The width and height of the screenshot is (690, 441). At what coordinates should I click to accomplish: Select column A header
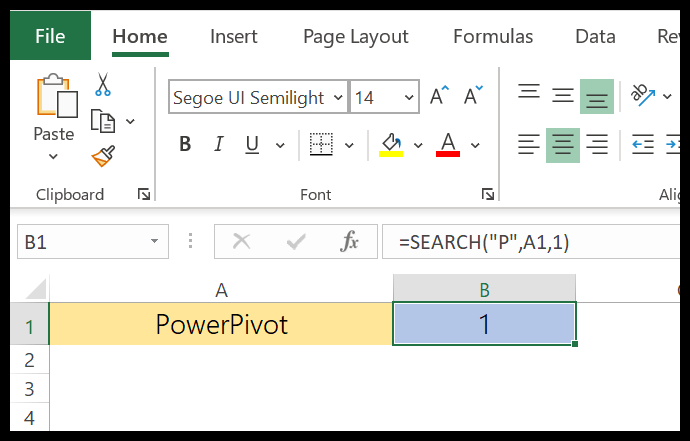click(x=221, y=290)
